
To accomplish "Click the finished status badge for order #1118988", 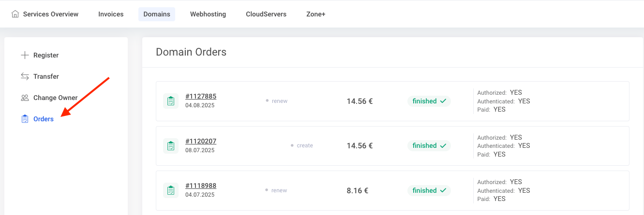I will click(429, 190).
